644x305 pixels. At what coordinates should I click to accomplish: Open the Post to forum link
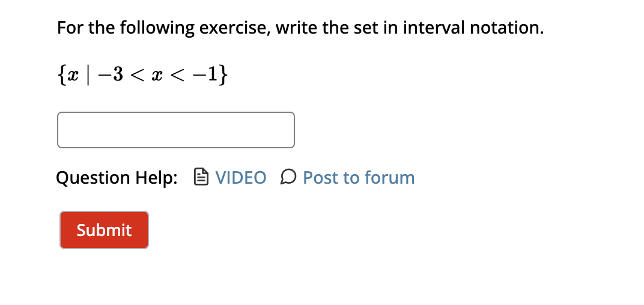tap(359, 177)
